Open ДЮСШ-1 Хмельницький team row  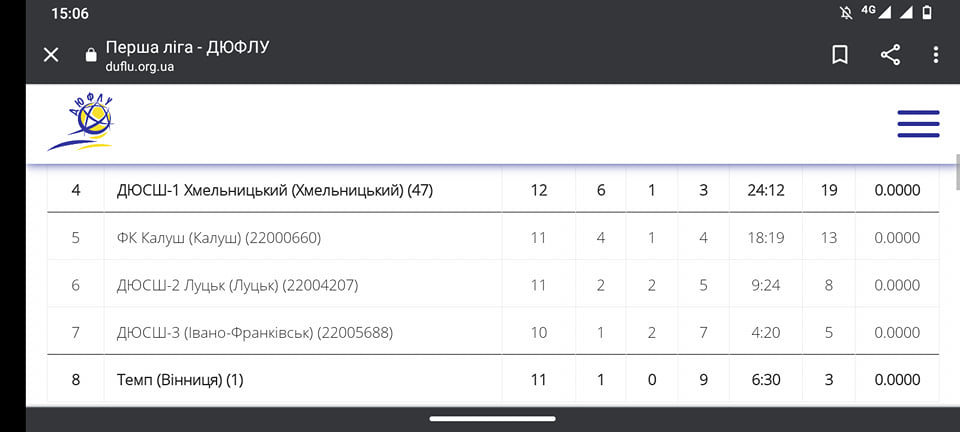pyautogui.click(x=275, y=190)
